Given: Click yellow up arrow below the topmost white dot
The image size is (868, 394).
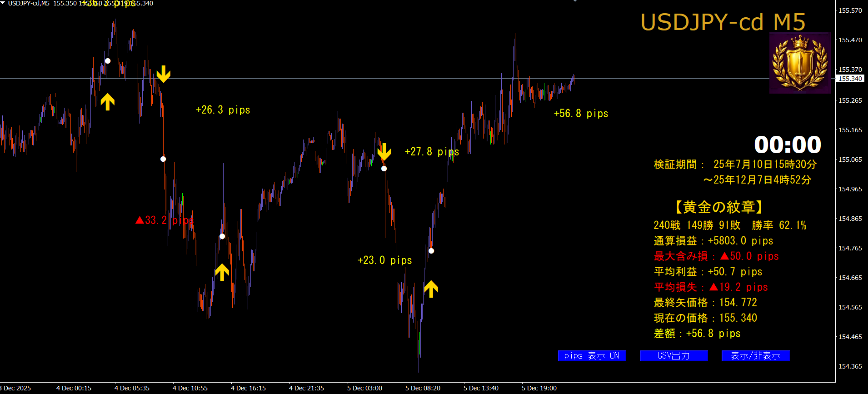Looking at the screenshot, I should tap(108, 102).
